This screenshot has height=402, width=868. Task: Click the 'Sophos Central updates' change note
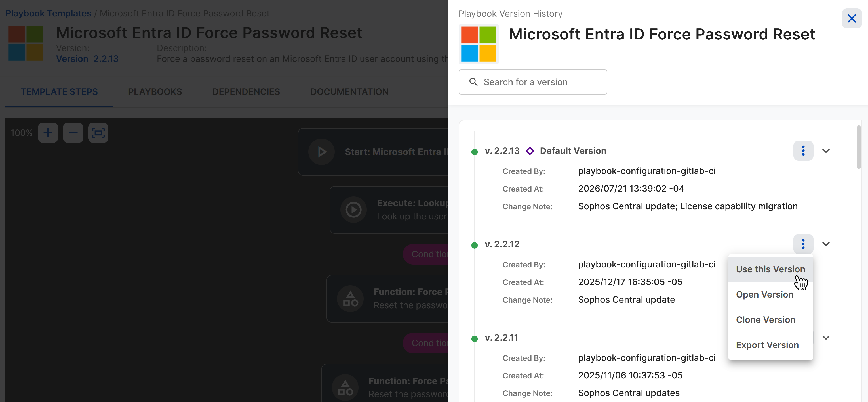point(629,393)
